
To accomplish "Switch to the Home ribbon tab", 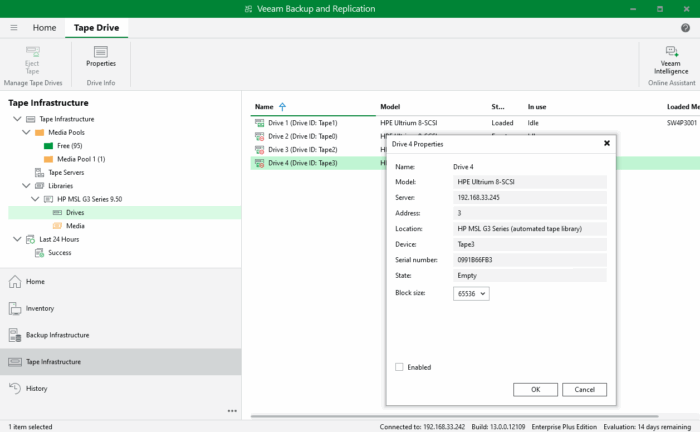I will [x=44, y=28].
